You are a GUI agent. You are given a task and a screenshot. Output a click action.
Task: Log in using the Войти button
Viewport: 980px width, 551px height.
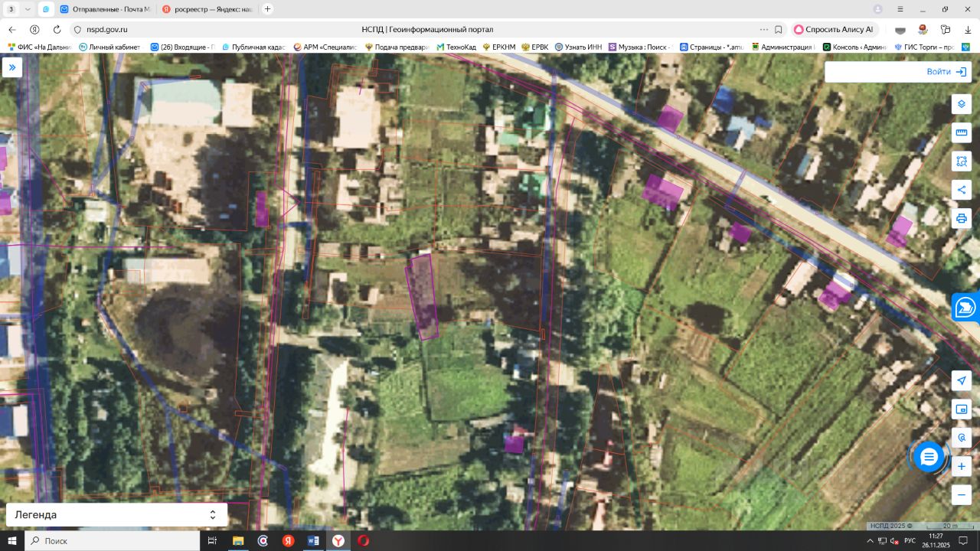(x=946, y=72)
